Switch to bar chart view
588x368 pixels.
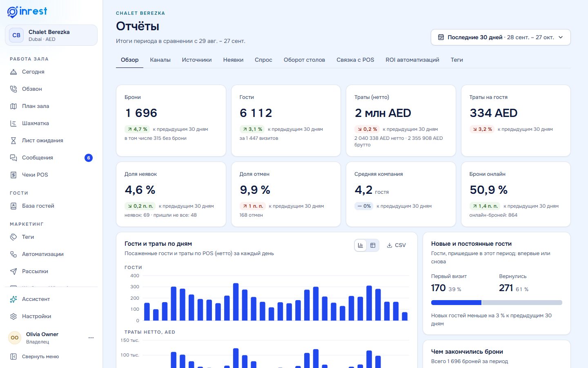click(x=361, y=245)
